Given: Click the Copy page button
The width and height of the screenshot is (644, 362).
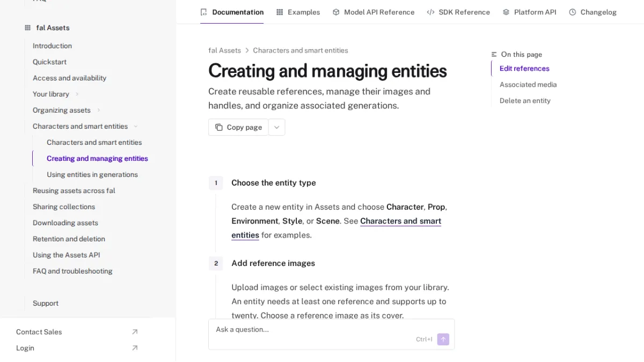Looking at the screenshot, I should (x=238, y=128).
